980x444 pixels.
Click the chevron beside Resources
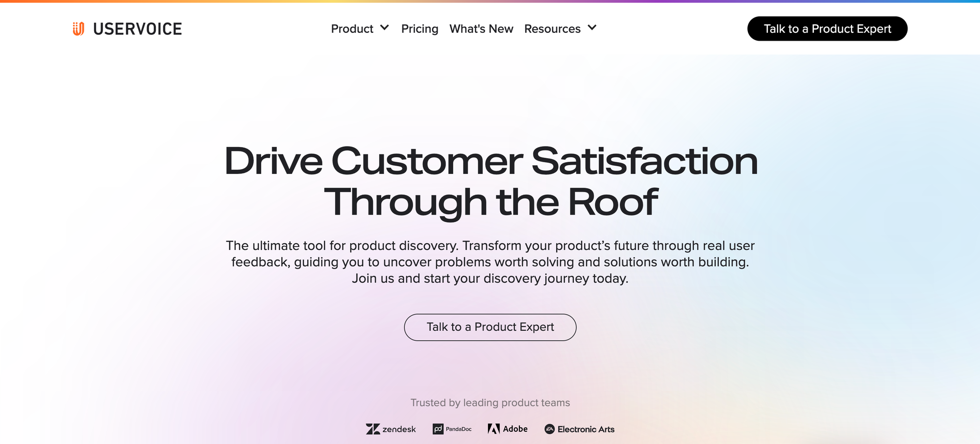pyautogui.click(x=592, y=28)
